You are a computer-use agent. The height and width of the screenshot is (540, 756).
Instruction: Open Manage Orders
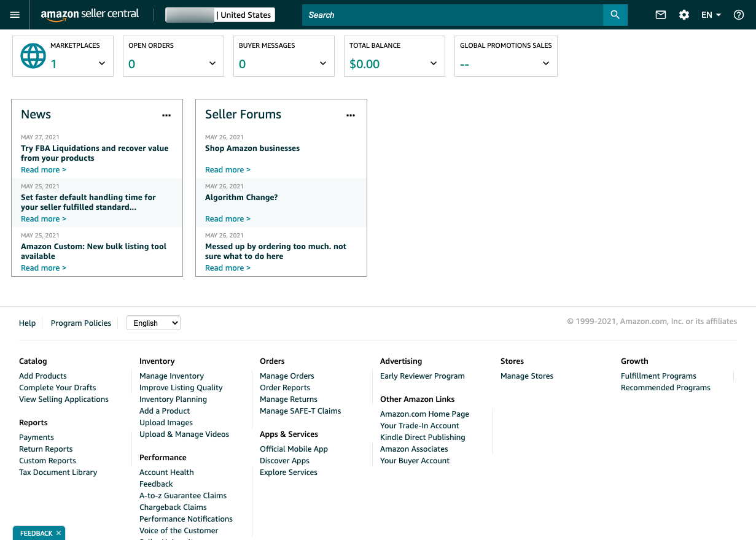coord(287,376)
